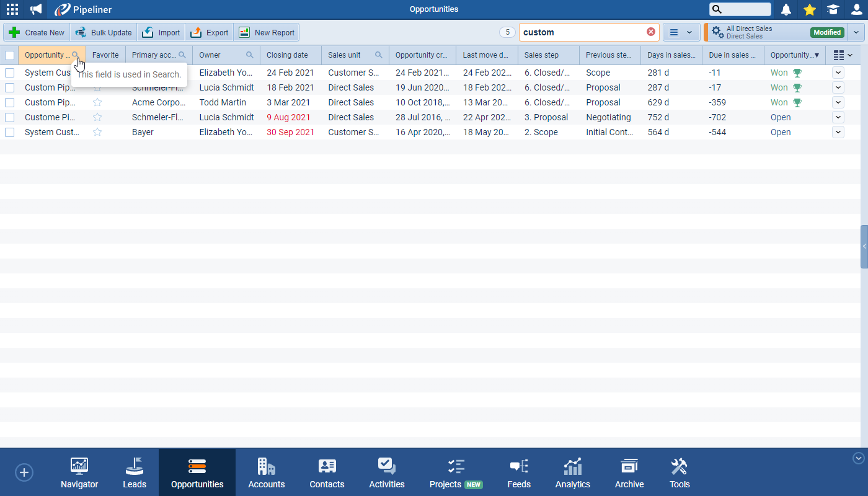Open the user profile icon top right
The image size is (868, 496).
[x=856, y=9]
